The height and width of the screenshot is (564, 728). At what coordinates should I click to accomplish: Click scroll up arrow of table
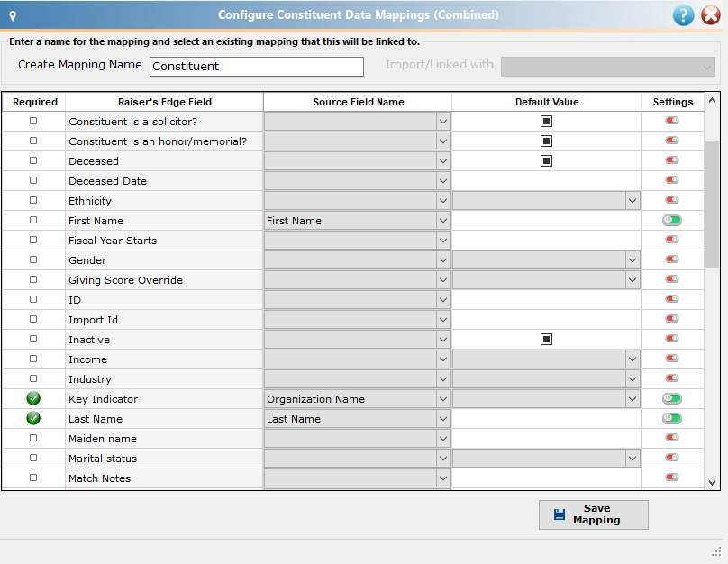(712, 100)
